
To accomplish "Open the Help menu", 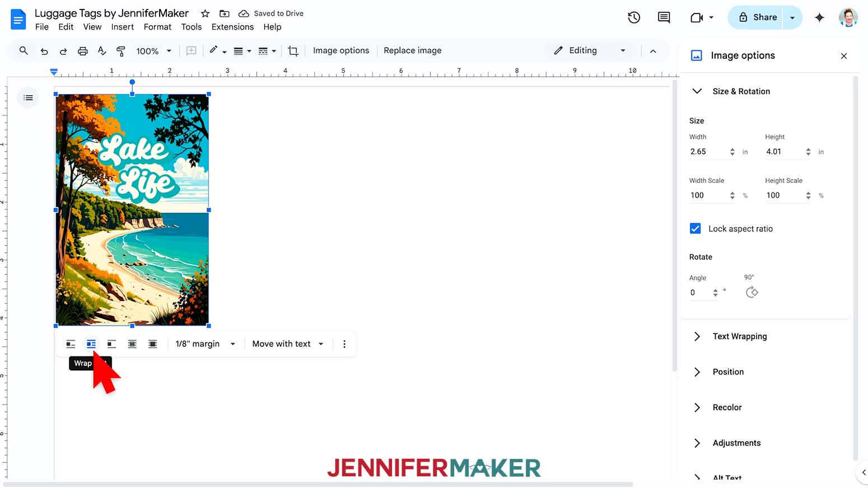I will point(272,27).
